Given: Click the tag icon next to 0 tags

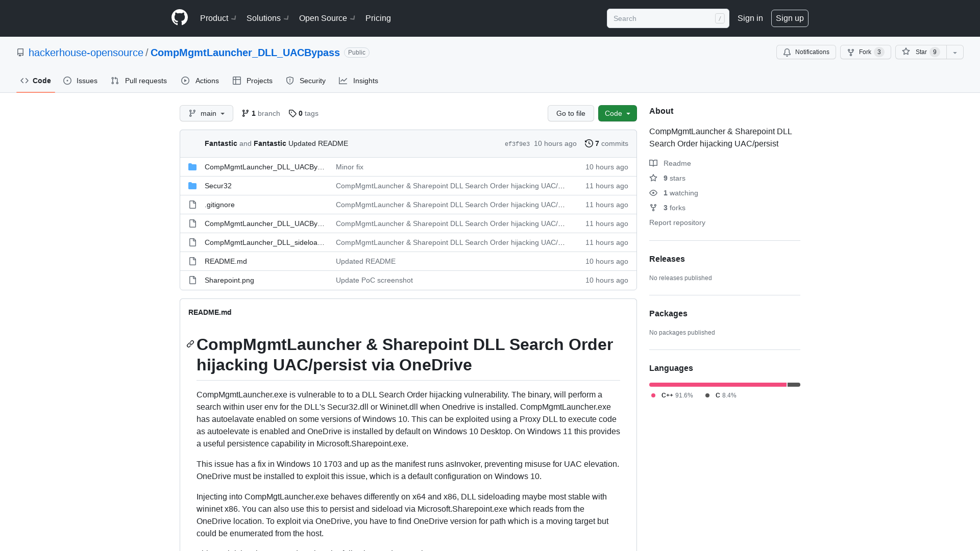Looking at the screenshot, I should [x=292, y=113].
